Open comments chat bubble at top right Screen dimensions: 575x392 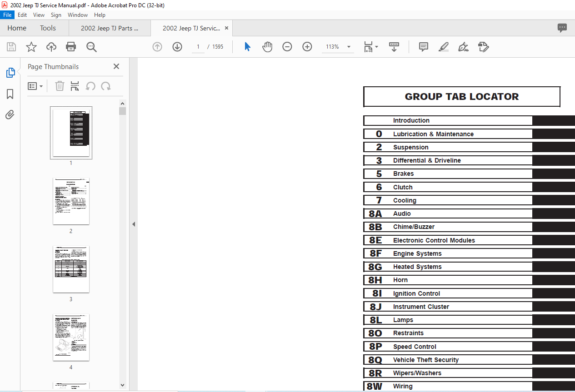pos(562,28)
